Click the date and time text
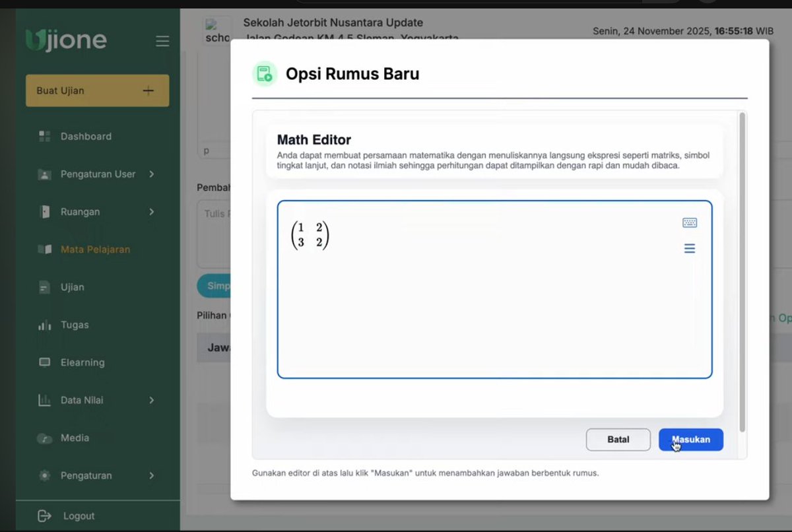 (683, 31)
